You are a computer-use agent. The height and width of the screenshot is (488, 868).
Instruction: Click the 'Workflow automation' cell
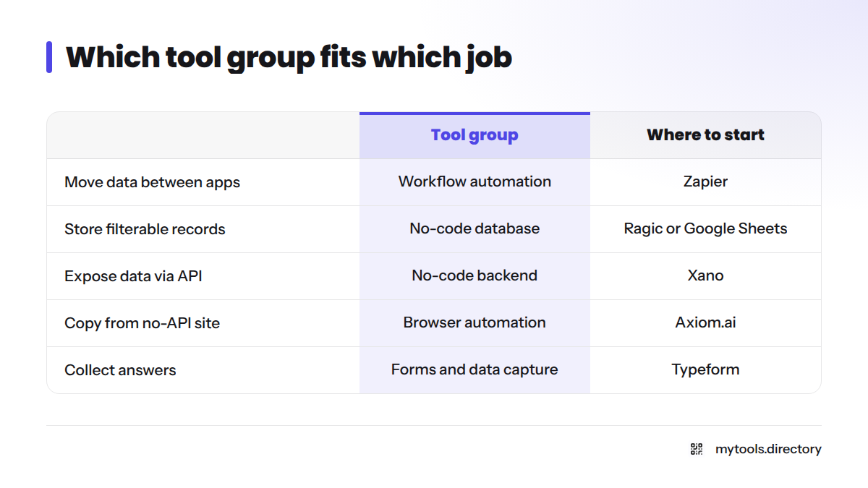[x=475, y=181]
